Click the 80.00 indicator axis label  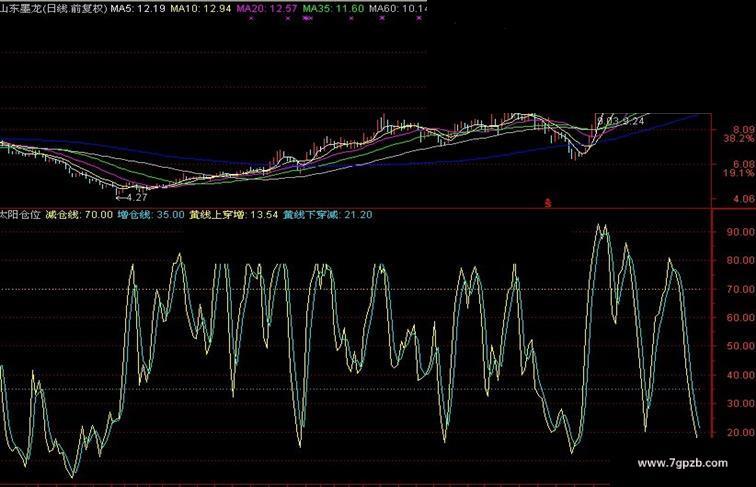(741, 260)
